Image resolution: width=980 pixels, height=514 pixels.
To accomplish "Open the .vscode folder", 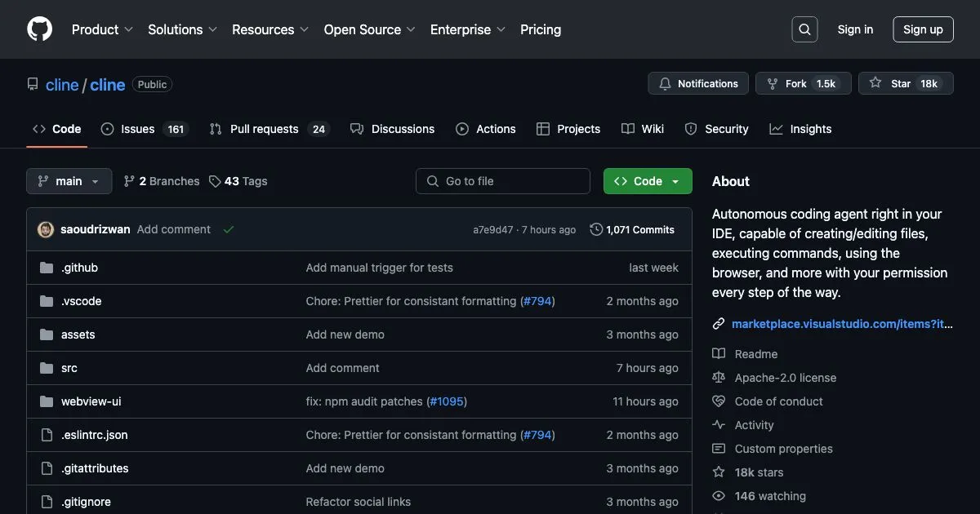I will 82,300.
